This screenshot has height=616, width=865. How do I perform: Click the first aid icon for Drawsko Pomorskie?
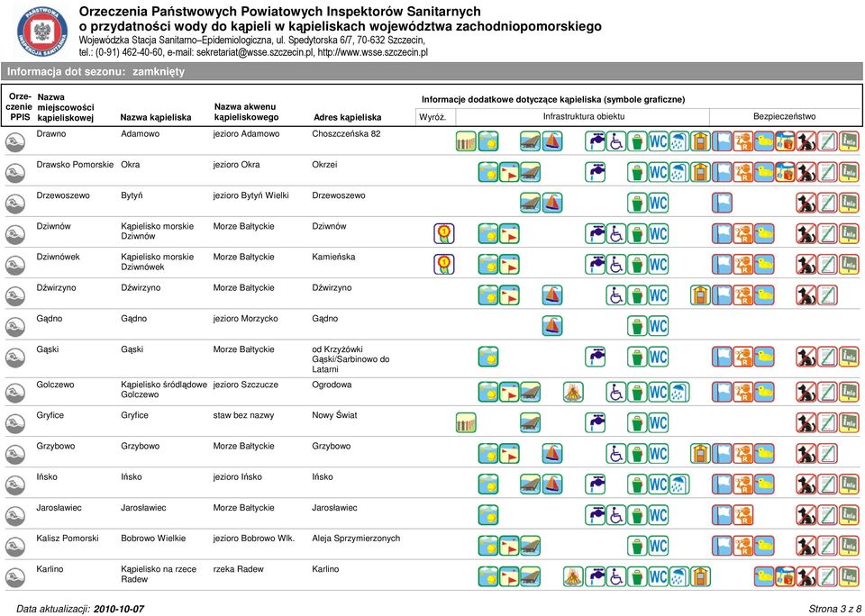point(786,172)
